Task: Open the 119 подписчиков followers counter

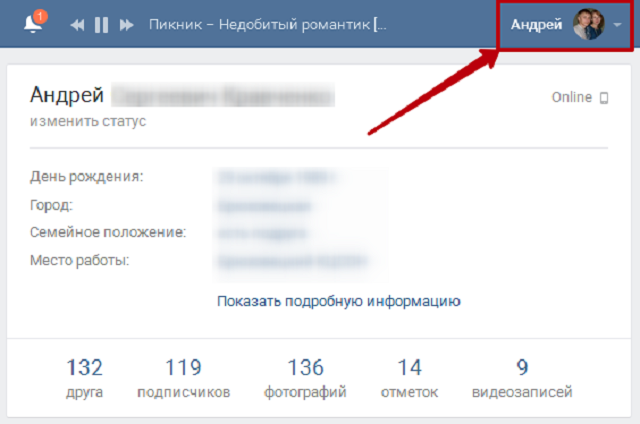Action: [x=183, y=378]
